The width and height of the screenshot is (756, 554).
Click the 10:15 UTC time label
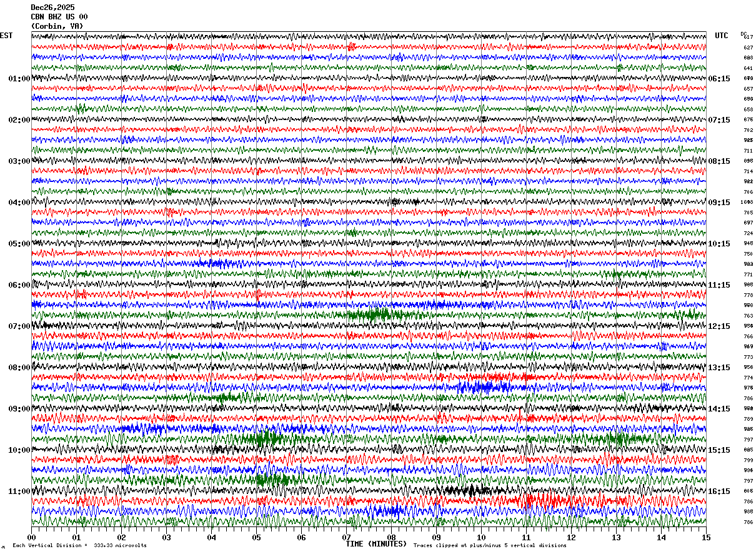720,244
